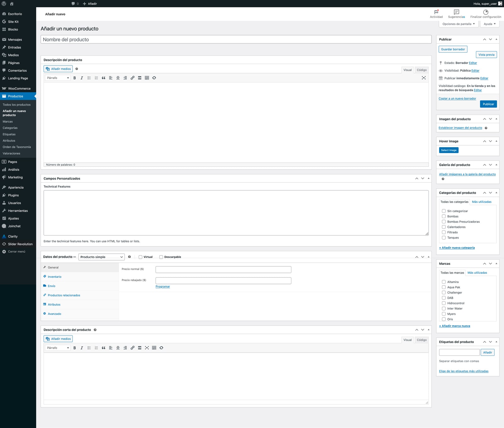Viewport: 504px width, 428px height.
Task: Check the Bombas Presurizadoras category
Action: [444, 222]
